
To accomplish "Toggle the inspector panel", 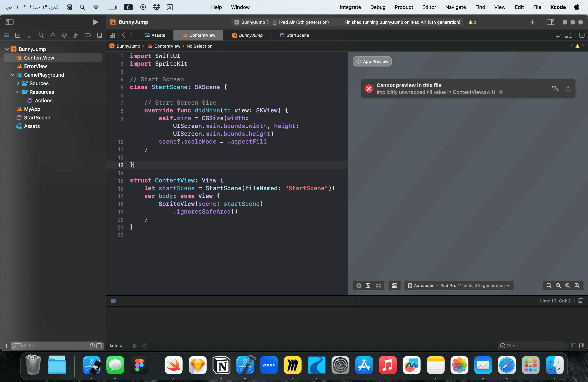I will click(550, 22).
